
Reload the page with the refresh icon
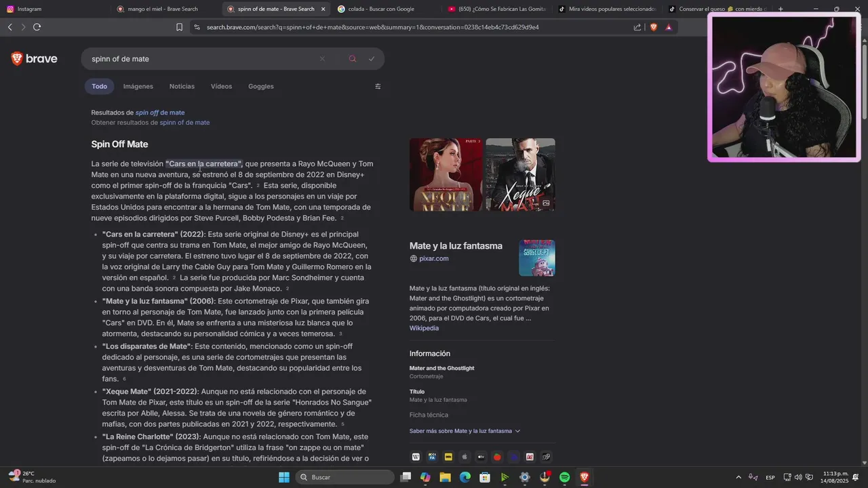pyautogui.click(x=37, y=27)
